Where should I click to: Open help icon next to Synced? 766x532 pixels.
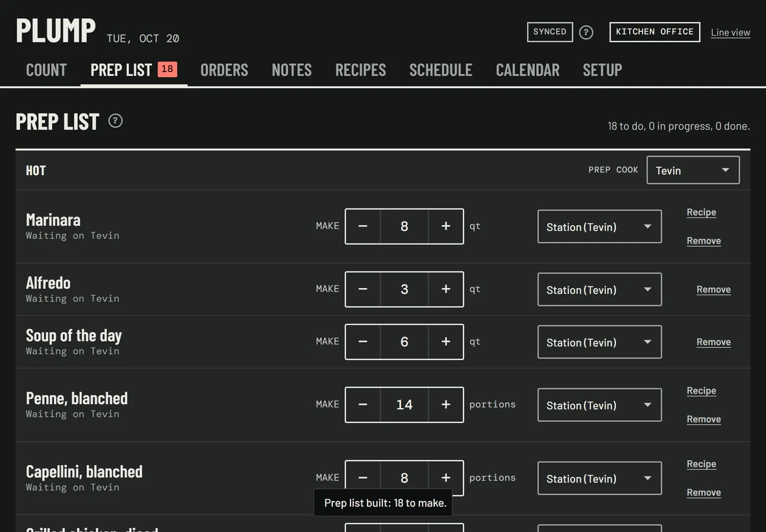pyautogui.click(x=586, y=32)
